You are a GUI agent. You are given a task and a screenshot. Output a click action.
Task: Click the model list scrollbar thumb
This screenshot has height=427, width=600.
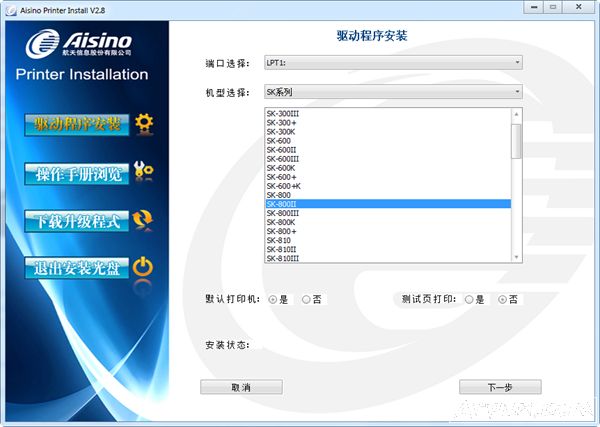(516, 140)
